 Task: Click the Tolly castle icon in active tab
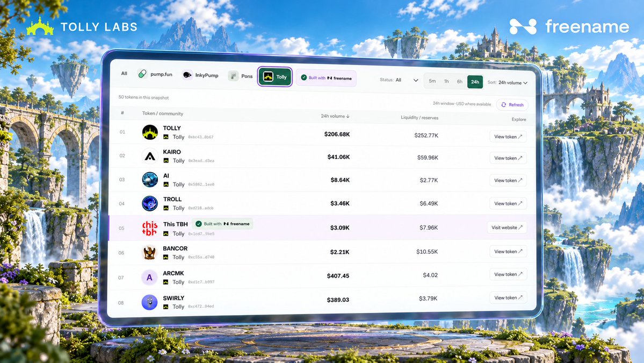pos(268,77)
